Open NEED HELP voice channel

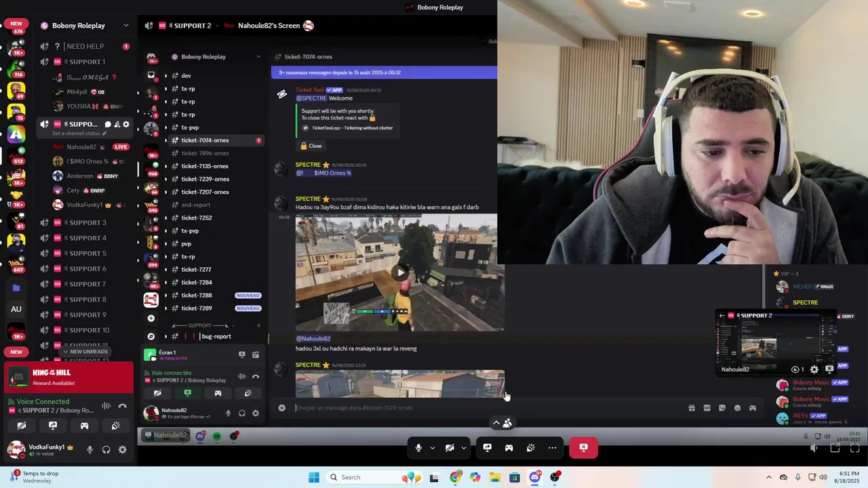(84, 46)
